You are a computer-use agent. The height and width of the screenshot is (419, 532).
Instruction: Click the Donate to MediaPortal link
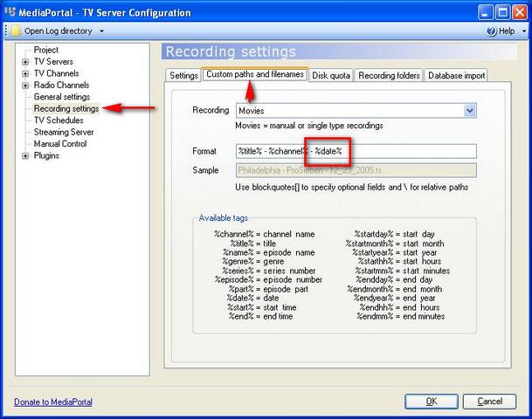coord(53,402)
